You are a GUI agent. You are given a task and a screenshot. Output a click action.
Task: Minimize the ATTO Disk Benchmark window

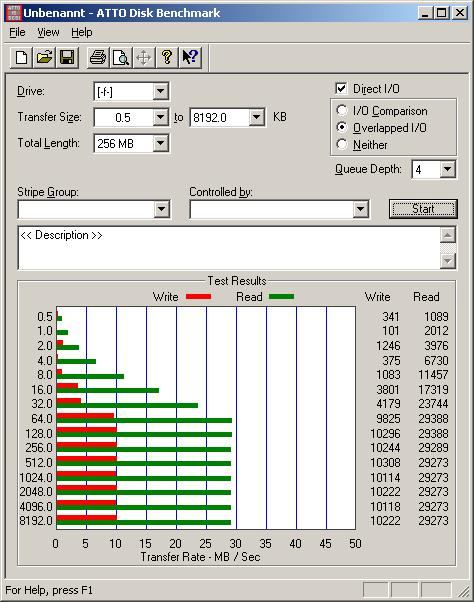pyautogui.click(x=424, y=13)
